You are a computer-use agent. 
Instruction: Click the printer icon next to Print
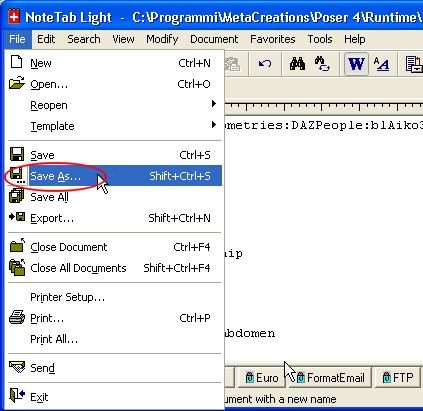point(17,317)
